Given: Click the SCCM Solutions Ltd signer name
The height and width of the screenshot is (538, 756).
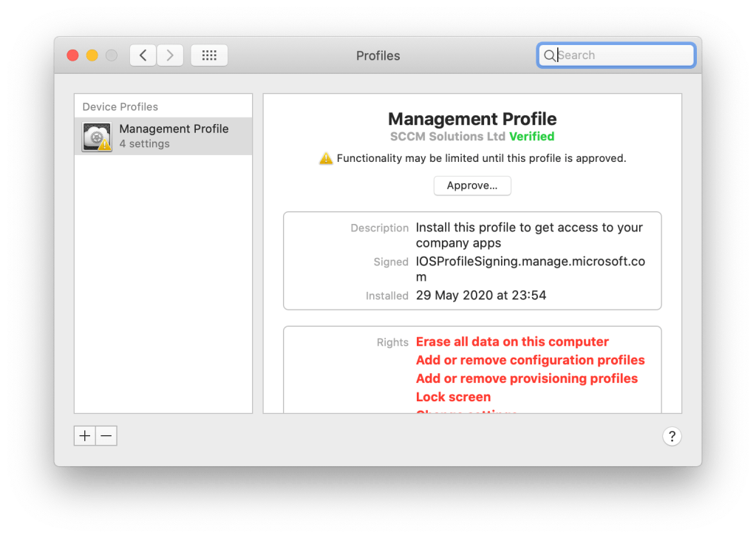Looking at the screenshot, I should 448,137.
